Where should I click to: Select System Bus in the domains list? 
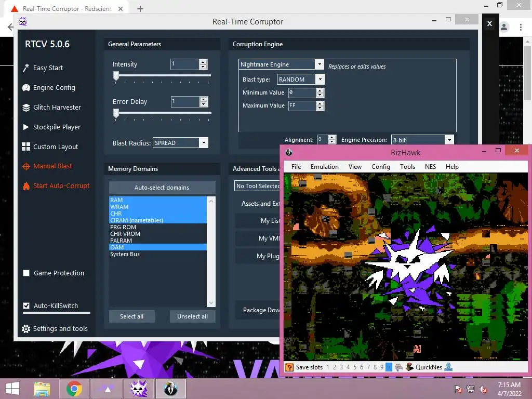click(x=158, y=254)
